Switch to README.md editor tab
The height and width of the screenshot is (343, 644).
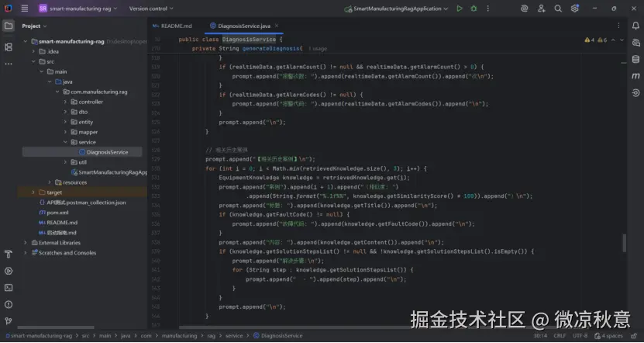[x=172, y=26]
